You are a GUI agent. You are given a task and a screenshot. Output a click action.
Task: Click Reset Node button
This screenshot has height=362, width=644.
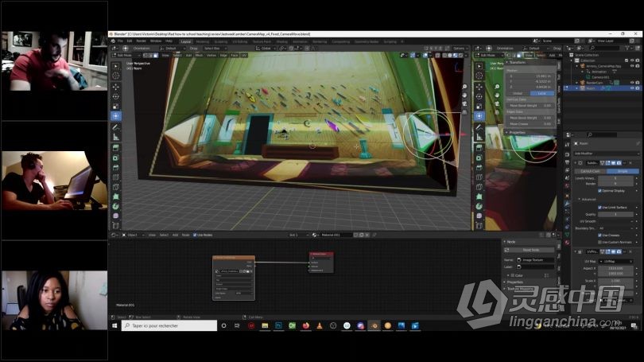(x=530, y=250)
